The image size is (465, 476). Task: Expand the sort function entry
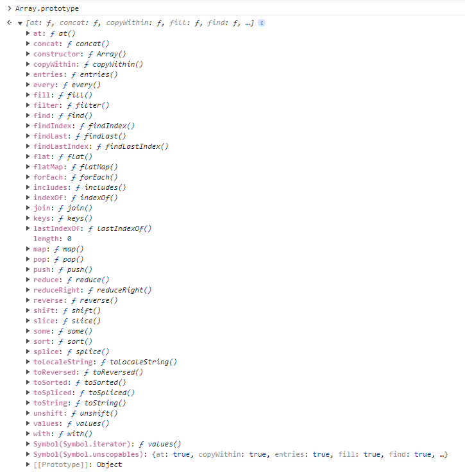28,341
